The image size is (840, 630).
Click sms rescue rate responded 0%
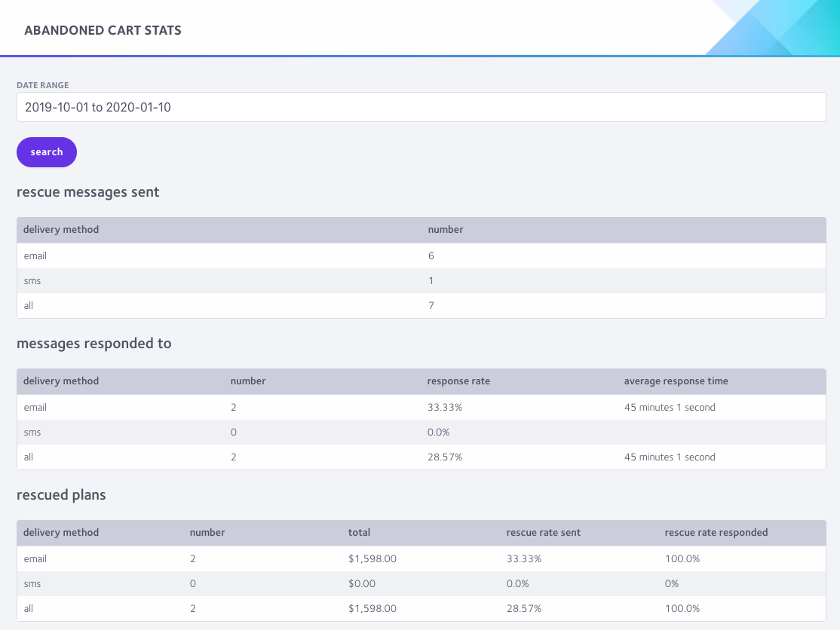point(672,583)
